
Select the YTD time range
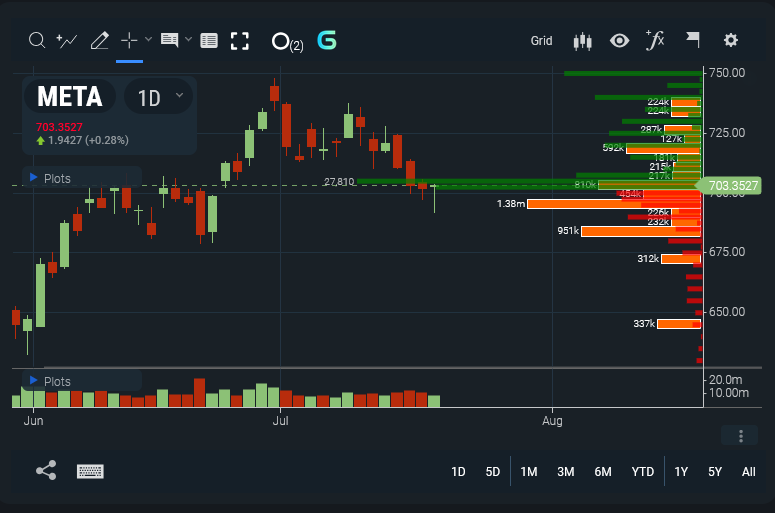(643, 472)
